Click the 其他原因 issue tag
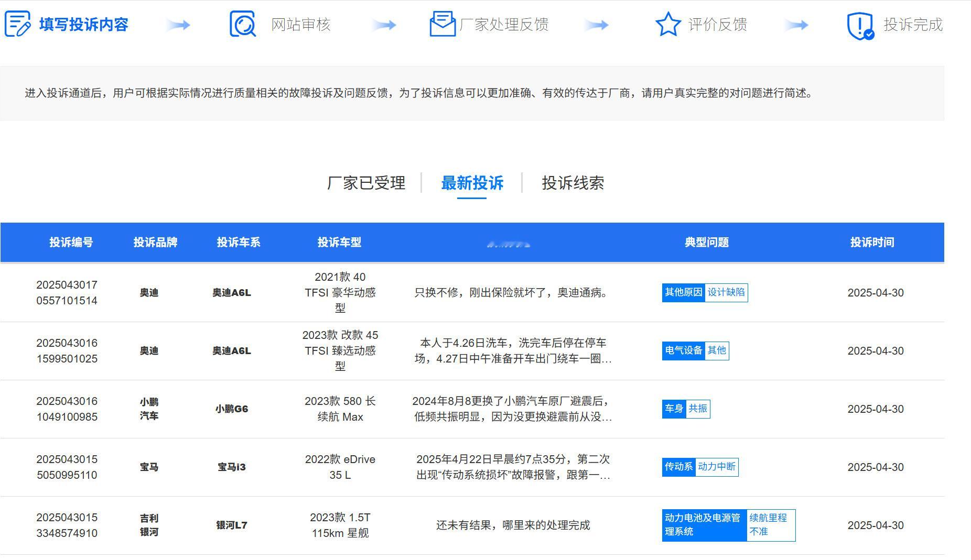 click(684, 292)
